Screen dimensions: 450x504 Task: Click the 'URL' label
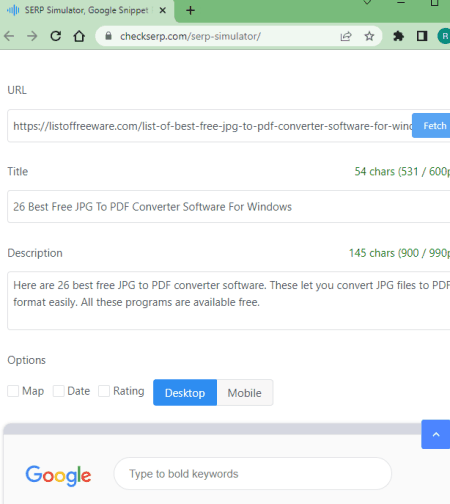pyautogui.click(x=17, y=90)
